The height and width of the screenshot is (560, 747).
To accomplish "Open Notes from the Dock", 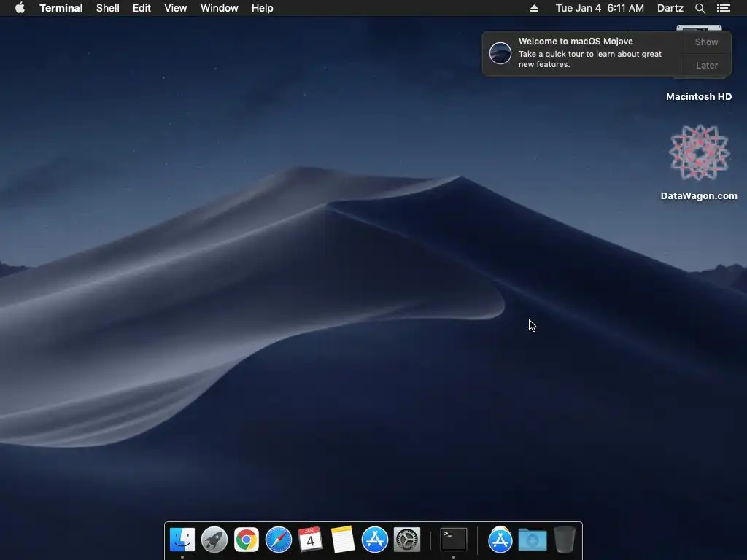I will pyautogui.click(x=343, y=540).
